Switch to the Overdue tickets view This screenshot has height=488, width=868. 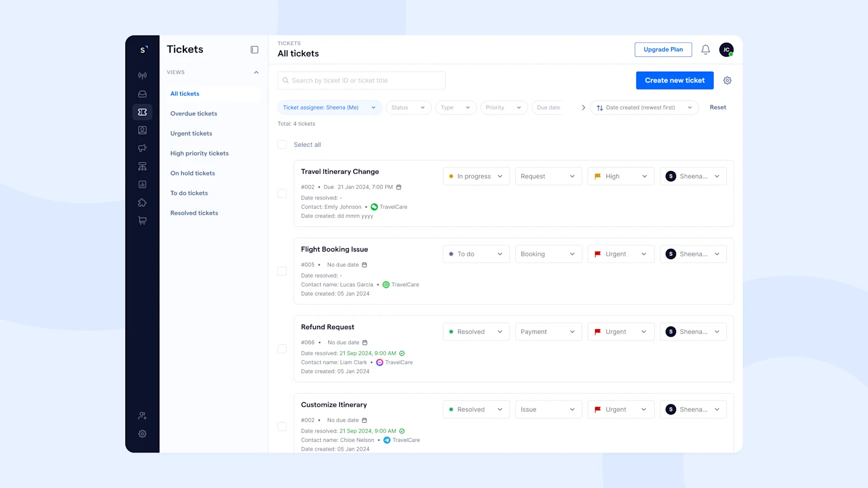193,113
